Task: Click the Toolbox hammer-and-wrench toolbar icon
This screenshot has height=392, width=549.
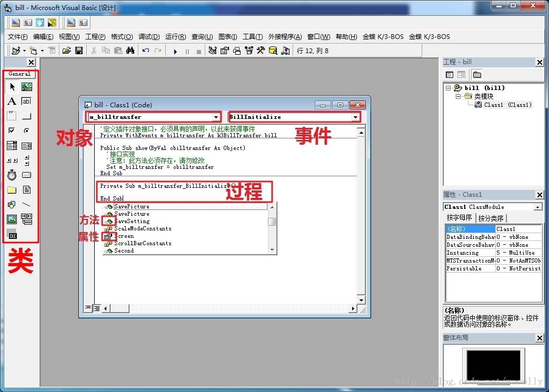Action: click(x=261, y=51)
